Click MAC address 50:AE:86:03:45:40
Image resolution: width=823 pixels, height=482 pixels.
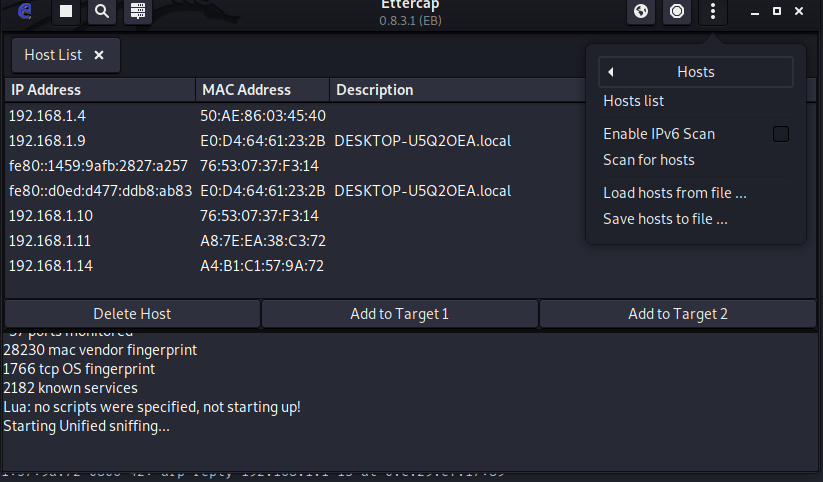tap(263, 116)
